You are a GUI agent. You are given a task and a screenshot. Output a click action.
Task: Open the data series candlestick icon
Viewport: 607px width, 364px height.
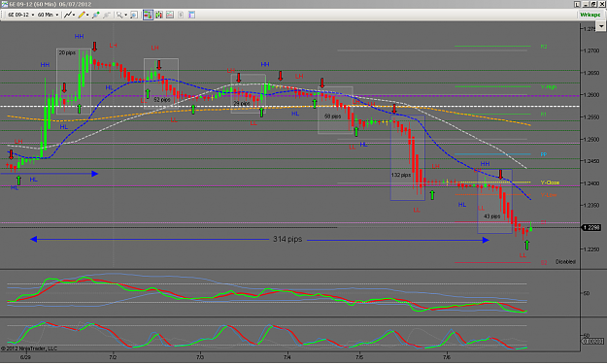click(158, 15)
